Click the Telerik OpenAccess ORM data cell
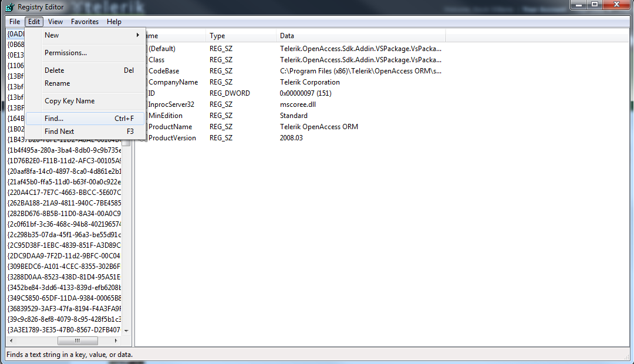Screen dimensions: 634x364 pyautogui.click(x=319, y=127)
